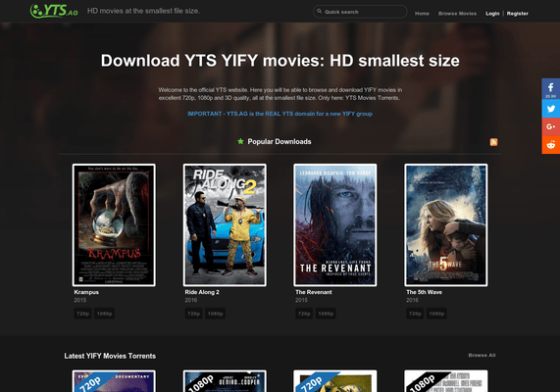Screen dimensions: 560x392
Task: Open the RSS feed icon
Action: click(x=493, y=142)
